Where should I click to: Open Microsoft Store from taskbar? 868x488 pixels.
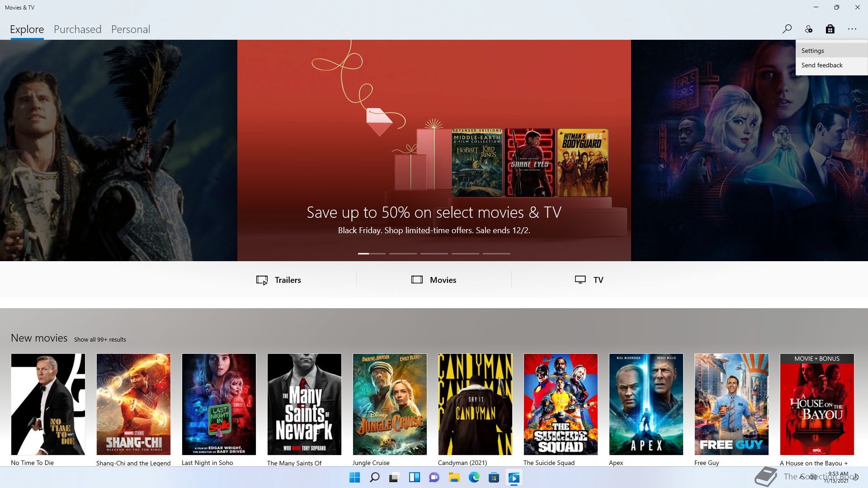point(494,478)
